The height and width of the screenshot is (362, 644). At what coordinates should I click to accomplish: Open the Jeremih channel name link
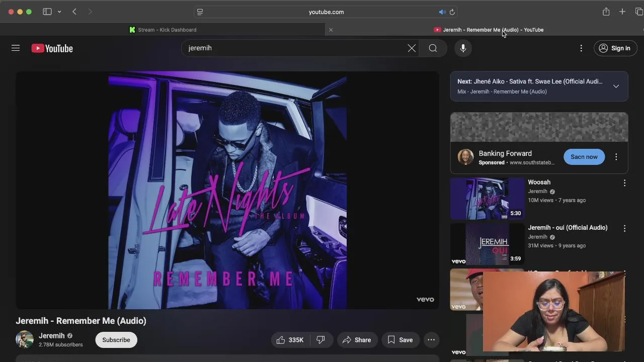point(52,335)
